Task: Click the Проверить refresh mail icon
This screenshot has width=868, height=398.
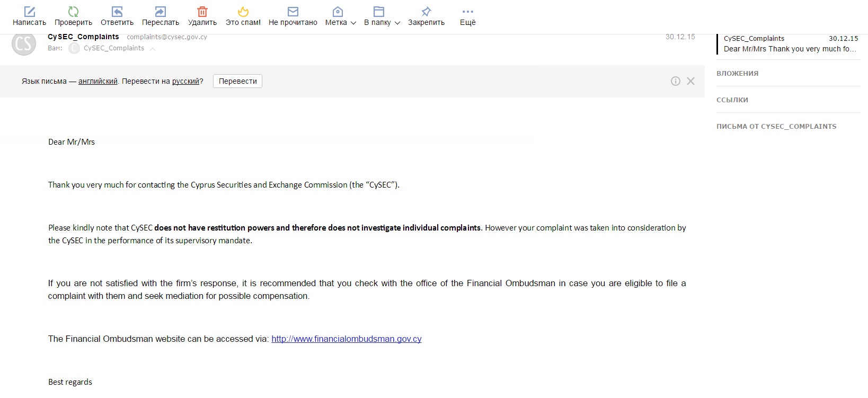Action: [73, 11]
